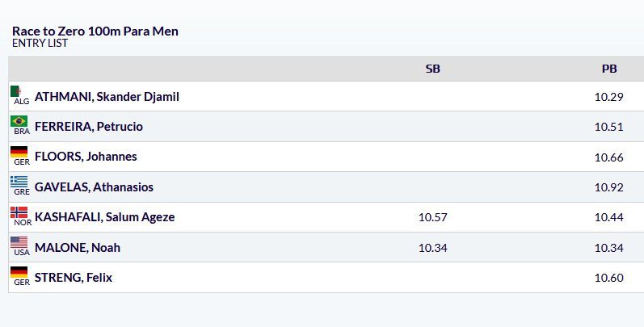Click Malone's 10.34 season best value
Image resolution: width=644 pixels, height=327 pixels.
click(x=433, y=248)
